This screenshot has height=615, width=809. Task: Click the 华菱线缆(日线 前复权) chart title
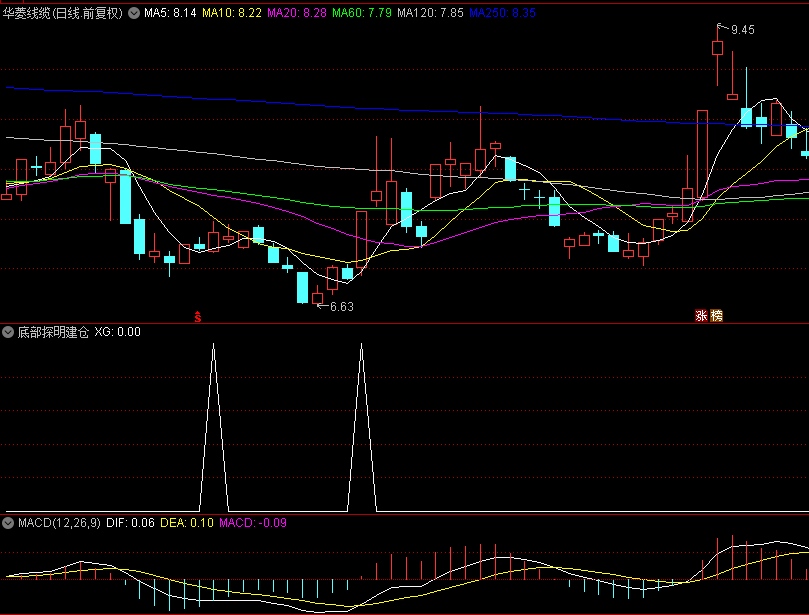(63, 14)
